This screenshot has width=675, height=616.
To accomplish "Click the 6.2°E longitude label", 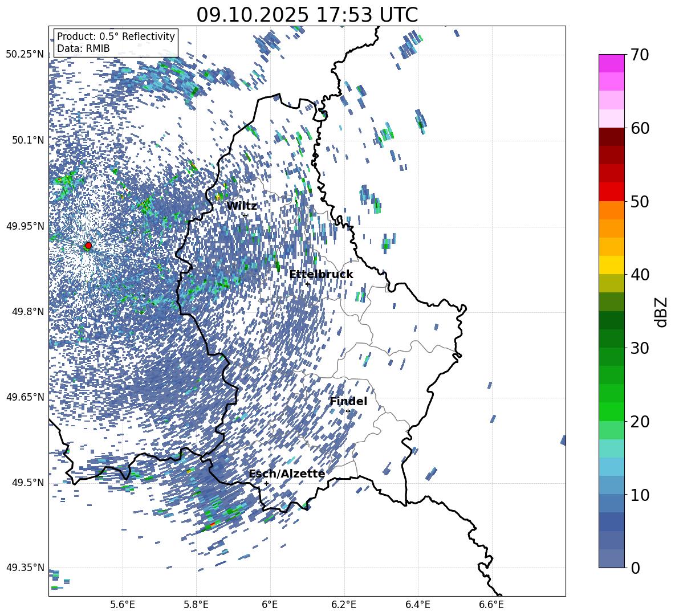I will 344,605.
